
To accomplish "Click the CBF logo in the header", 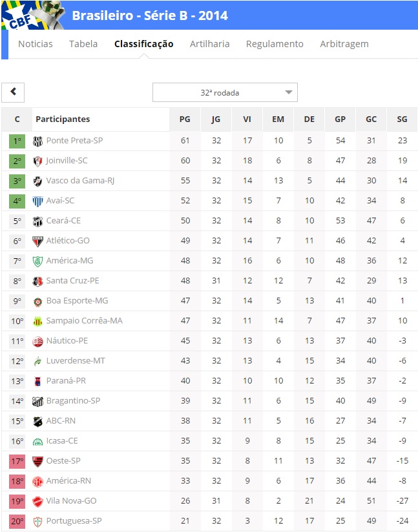I will tap(34, 15).
